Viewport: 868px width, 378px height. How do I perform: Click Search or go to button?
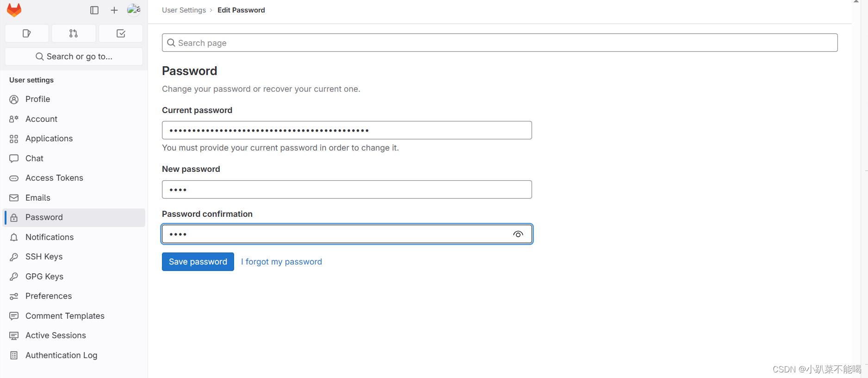74,57
